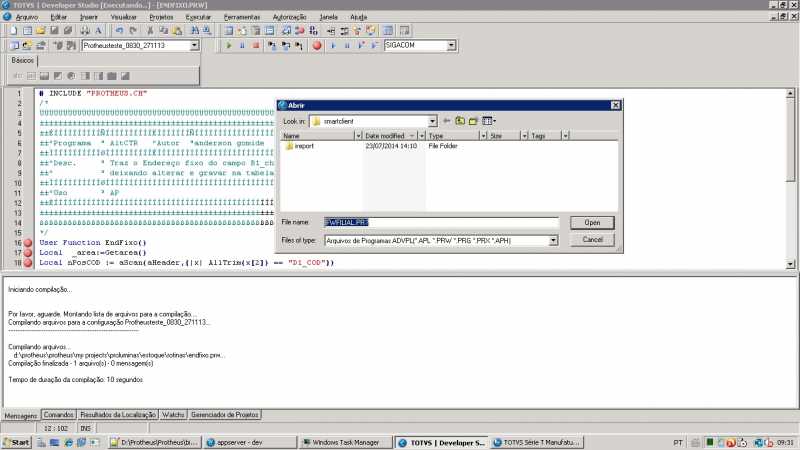
Task: Switch to the Mensagens tab
Action: pyautogui.click(x=20, y=416)
